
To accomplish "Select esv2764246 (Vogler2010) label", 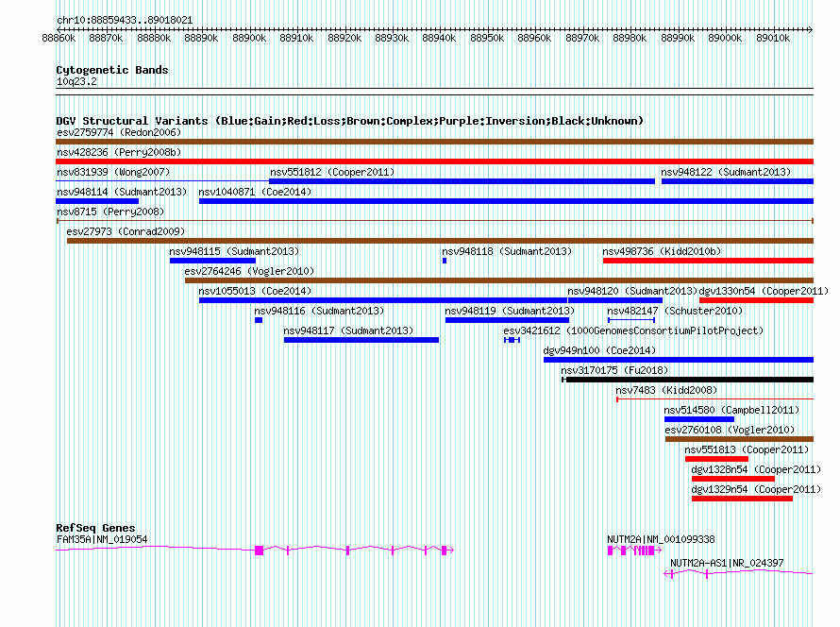I will (249, 271).
